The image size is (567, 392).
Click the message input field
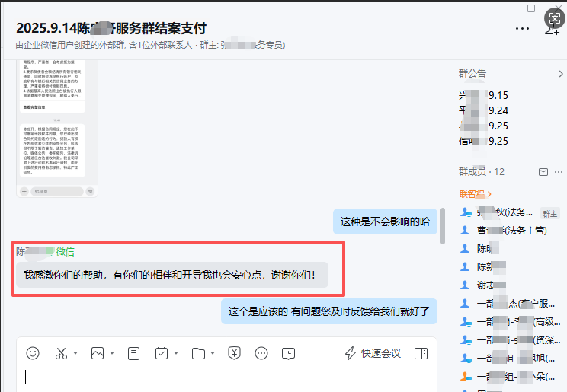(227, 378)
